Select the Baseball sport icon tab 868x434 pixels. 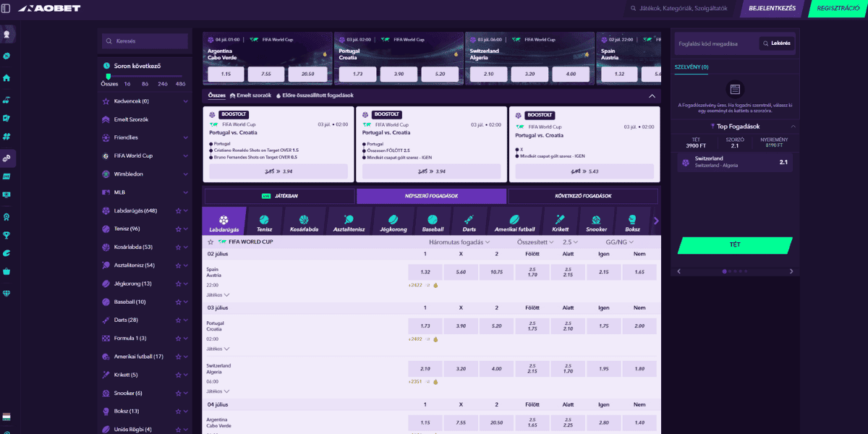point(433,221)
